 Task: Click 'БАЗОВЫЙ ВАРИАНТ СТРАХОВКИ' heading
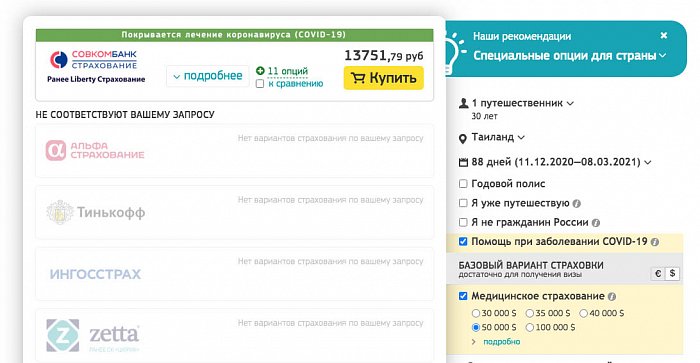[531, 265]
